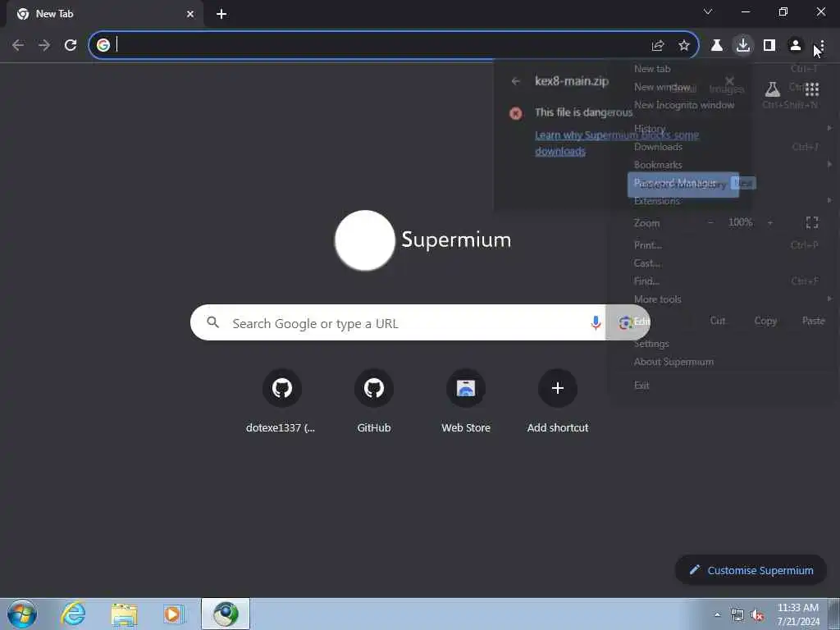Open the profile avatar icon

coord(796,46)
